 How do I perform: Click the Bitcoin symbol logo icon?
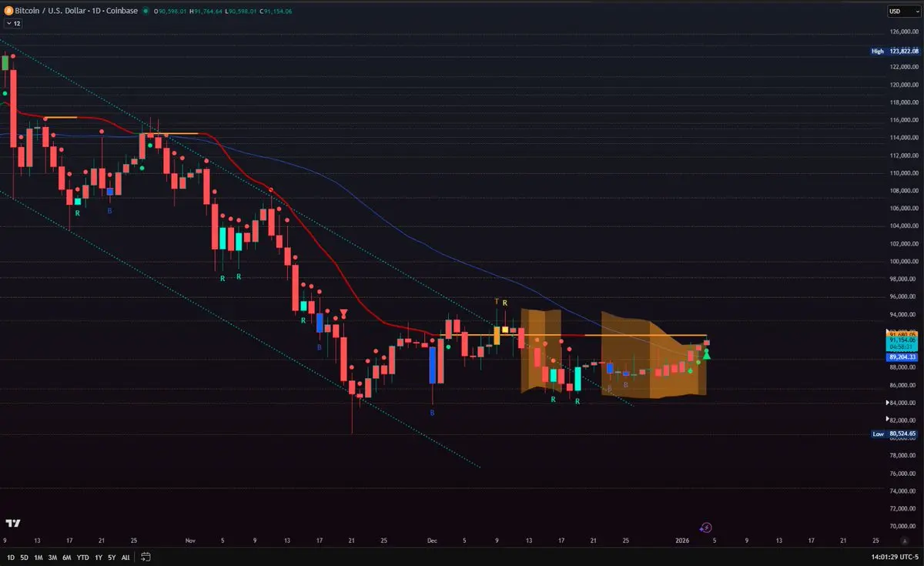click(x=8, y=12)
